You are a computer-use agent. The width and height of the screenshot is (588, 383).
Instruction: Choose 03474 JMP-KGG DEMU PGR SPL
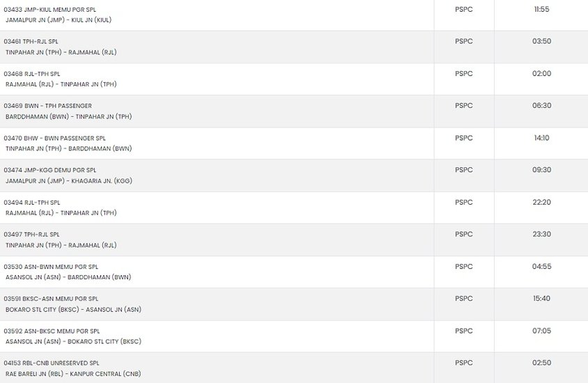pos(50,170)
